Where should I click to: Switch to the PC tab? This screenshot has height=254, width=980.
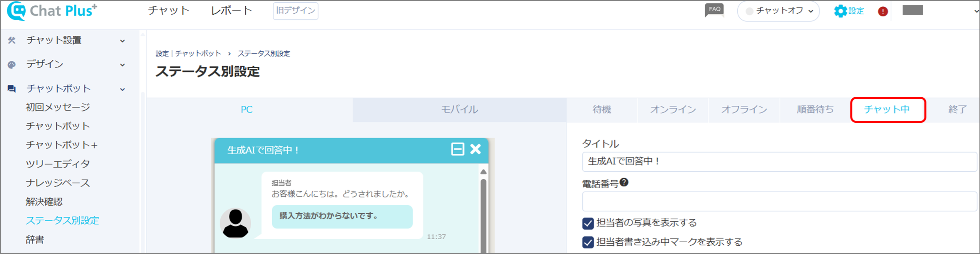coord(250,110)
